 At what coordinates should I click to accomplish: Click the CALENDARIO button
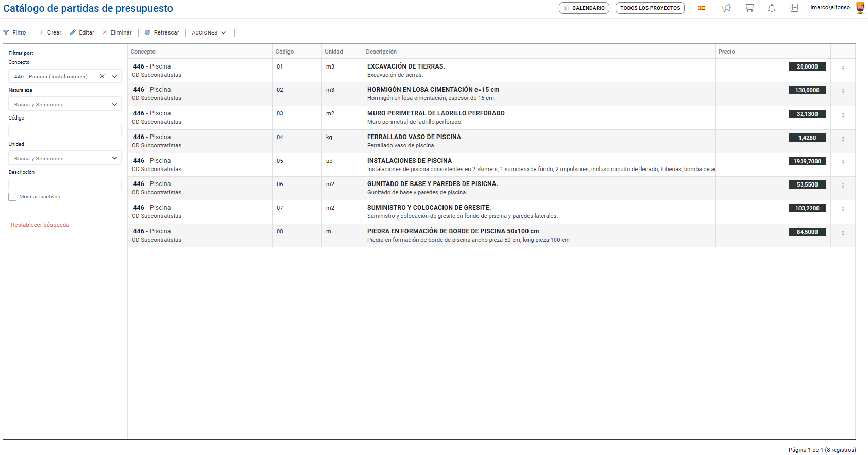click(584, 8)
